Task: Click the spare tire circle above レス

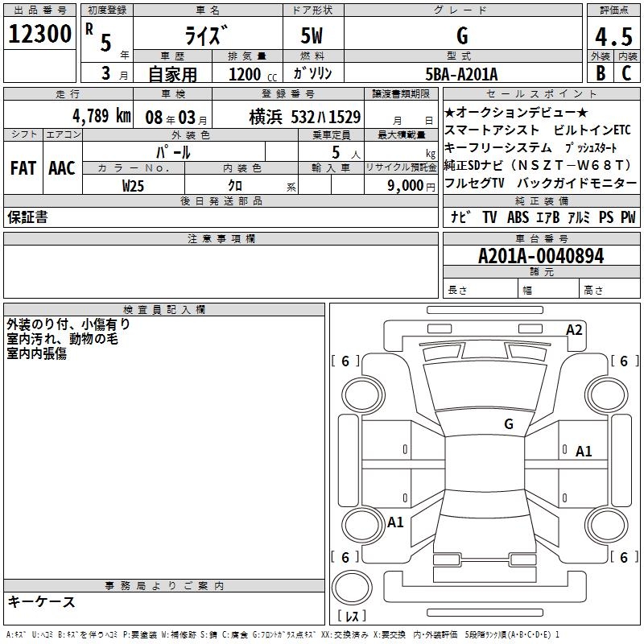Action: coord(352,588)
